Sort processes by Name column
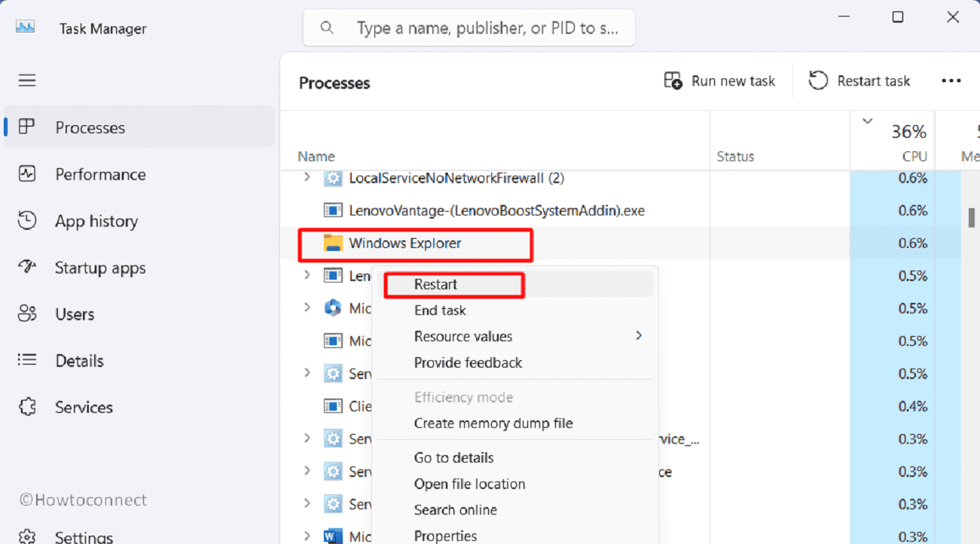Image resolution: width=980 pixels, height=544 pixels. tap(495, 140)
